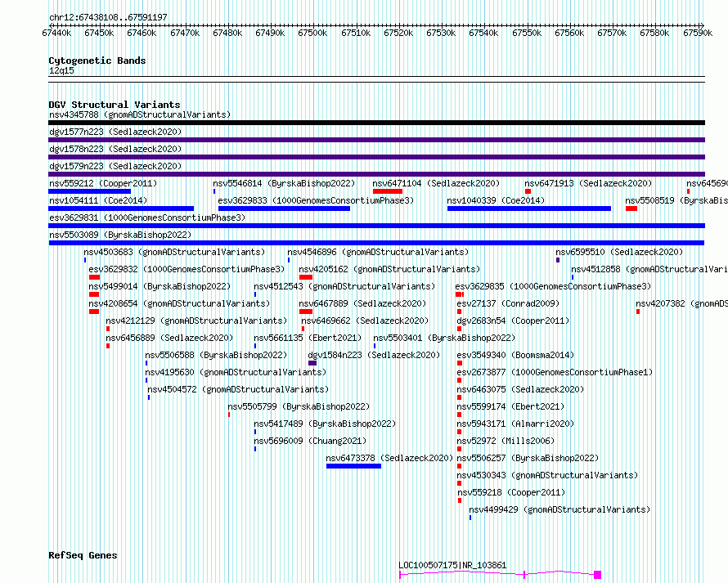Screen dimensions: 728x583
Task: Click nsv5661135 (Ebert2021) label
Action: click(x=308, y=338)
